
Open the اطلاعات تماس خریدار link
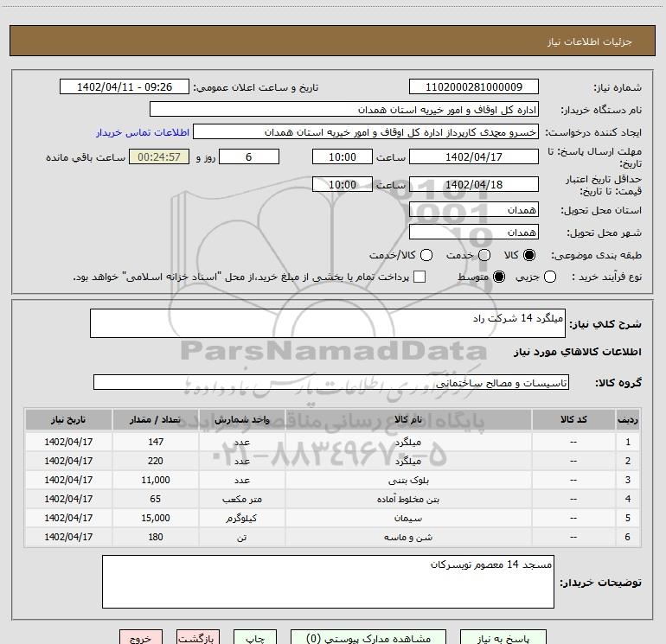pos(143,132)
